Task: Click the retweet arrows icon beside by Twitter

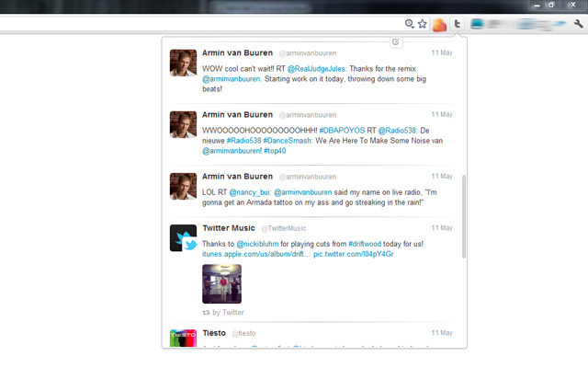Action: (x=206, y=313)
